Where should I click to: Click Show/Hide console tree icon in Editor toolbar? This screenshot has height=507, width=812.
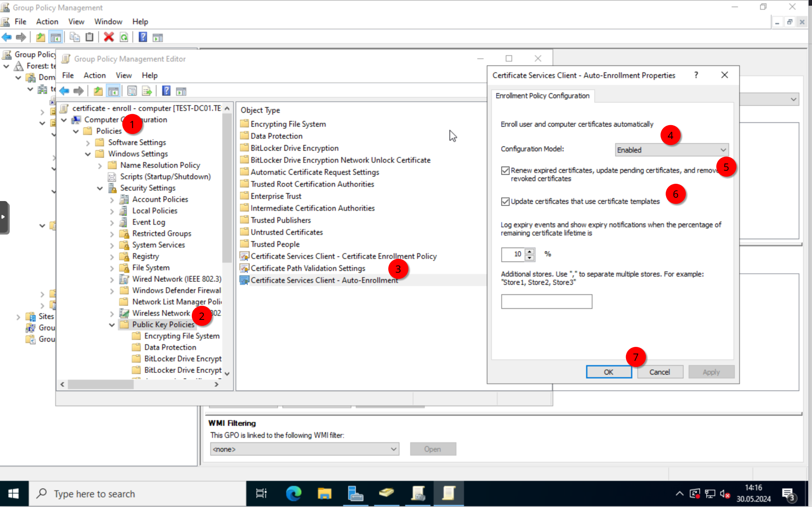[113, 91]
